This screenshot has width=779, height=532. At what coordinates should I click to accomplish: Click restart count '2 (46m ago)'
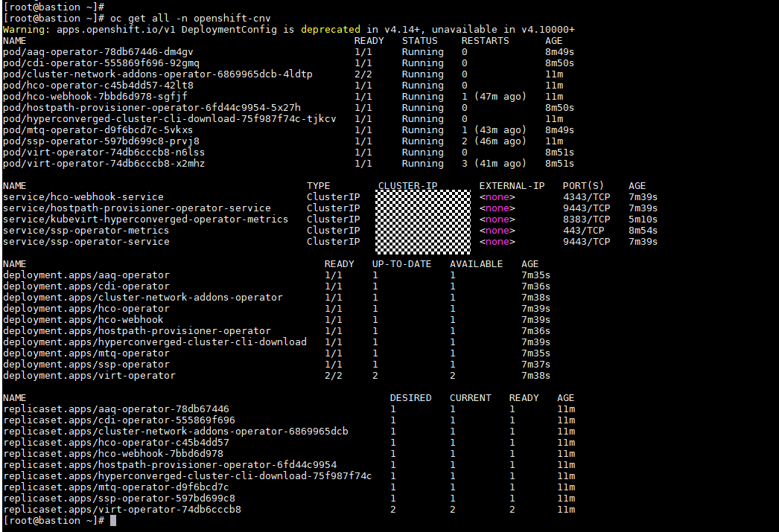(x=494, y=141)
